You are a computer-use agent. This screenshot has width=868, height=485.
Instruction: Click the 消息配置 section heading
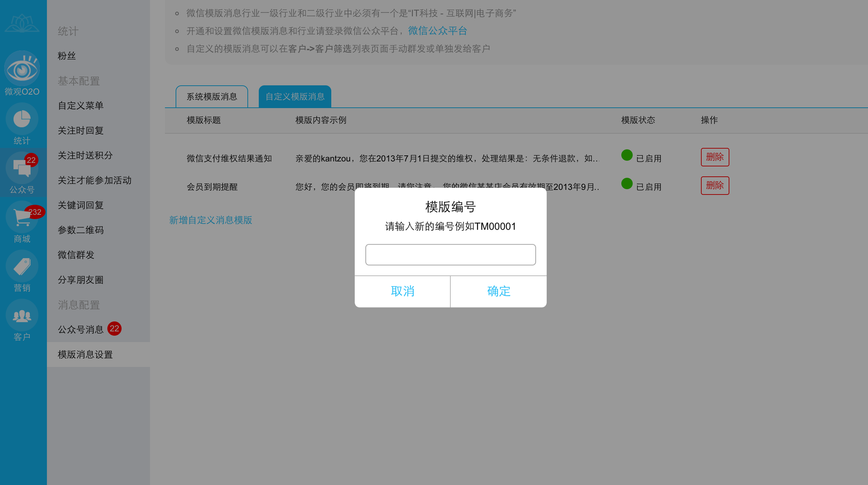[79, 305]
